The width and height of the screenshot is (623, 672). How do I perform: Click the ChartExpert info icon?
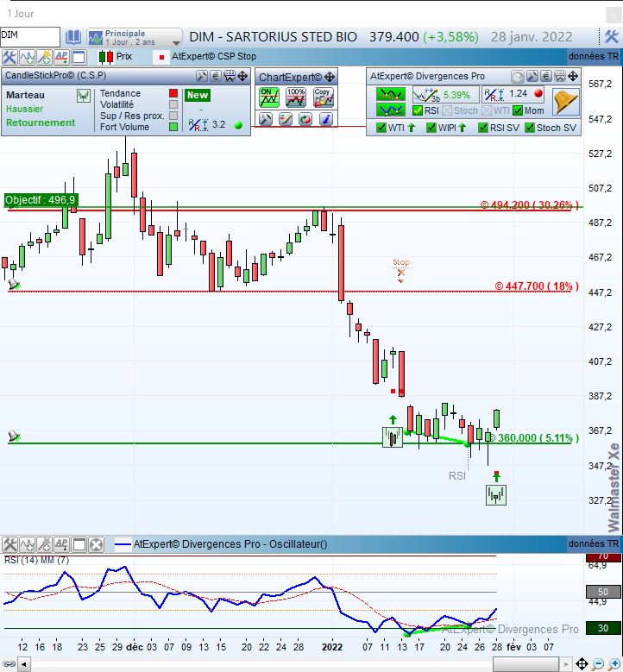pyautogui.click(x=326, y=119)
